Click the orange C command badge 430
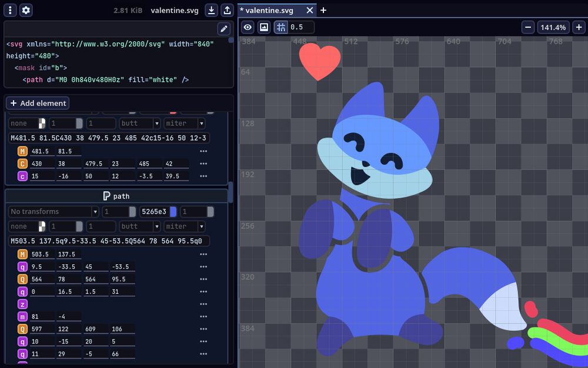The image size is (588, 368). [22, 163]
